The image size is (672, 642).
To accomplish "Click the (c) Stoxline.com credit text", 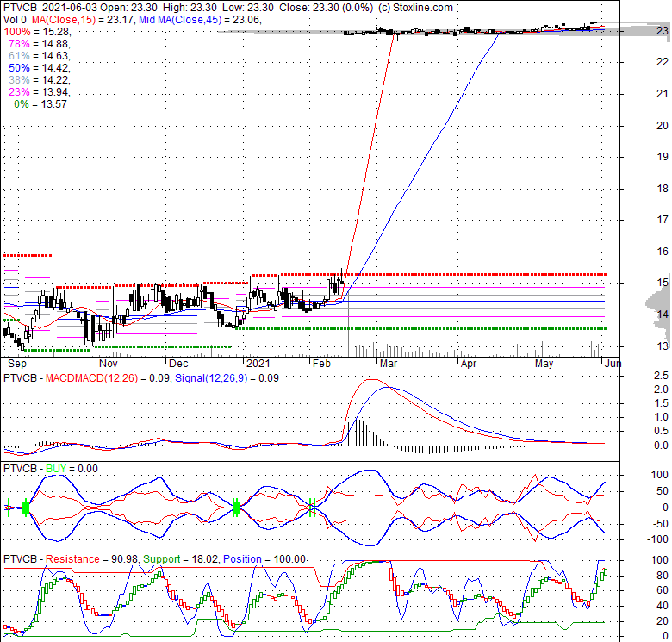I will pos(415,8).
